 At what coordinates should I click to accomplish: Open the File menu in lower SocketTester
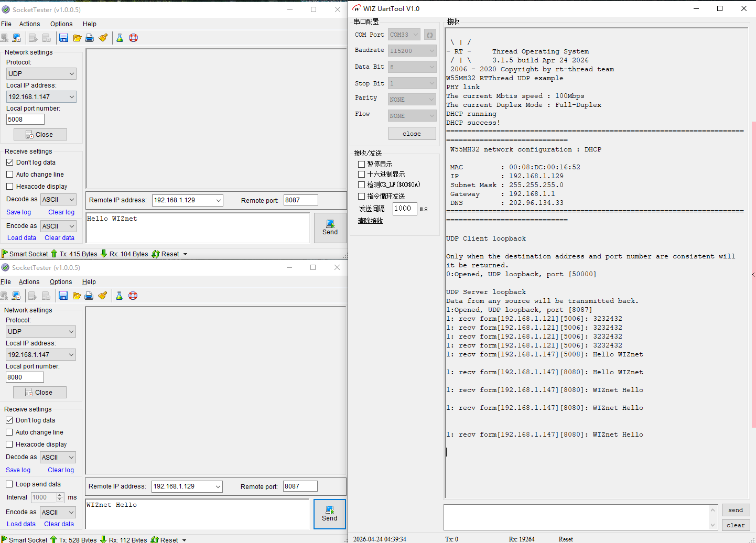(x=6, y=282)
